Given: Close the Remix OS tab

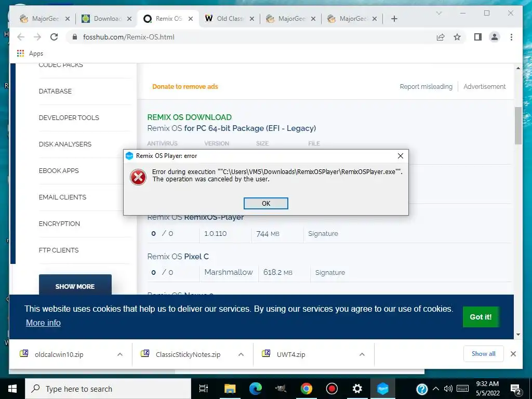Looking at the screenshot, I should [191, 19].
